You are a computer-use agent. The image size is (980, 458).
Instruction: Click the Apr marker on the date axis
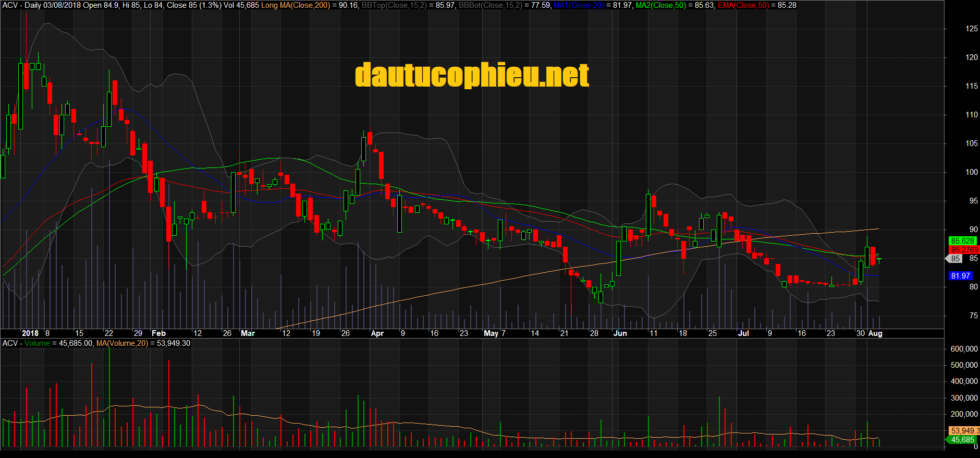pos(377,333)
